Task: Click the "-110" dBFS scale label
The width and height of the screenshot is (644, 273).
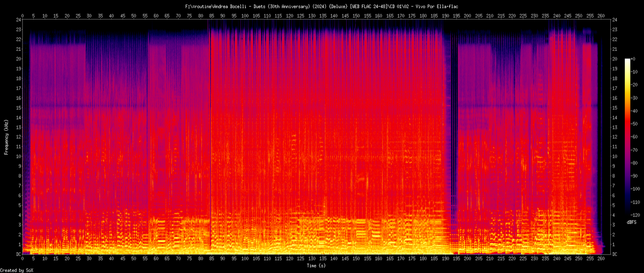Action: (636, 202)
